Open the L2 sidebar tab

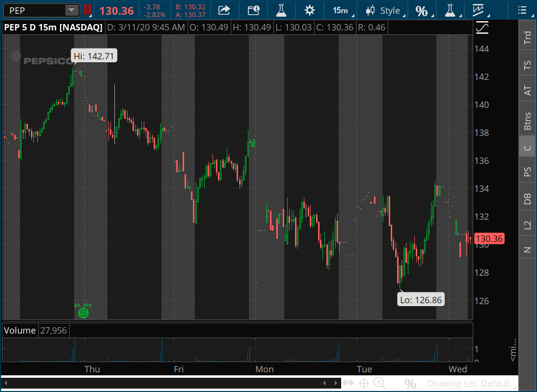pyautogui.click(x=527, y=225)
